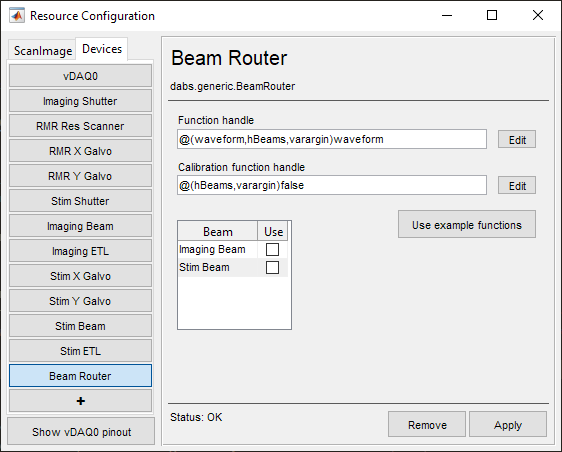The height and width of the screenshot is (452, 562).
Task: Edit the Calibration function handle
Action: [516, 186]
